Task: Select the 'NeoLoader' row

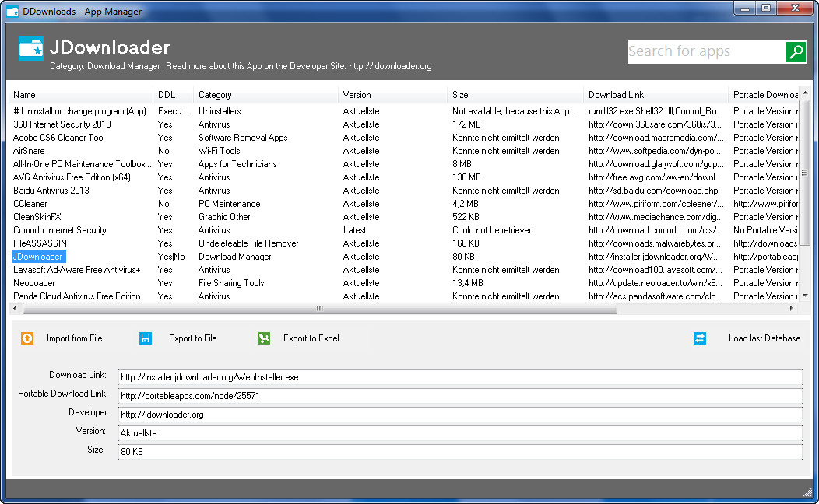Action: tap(404, 283)
